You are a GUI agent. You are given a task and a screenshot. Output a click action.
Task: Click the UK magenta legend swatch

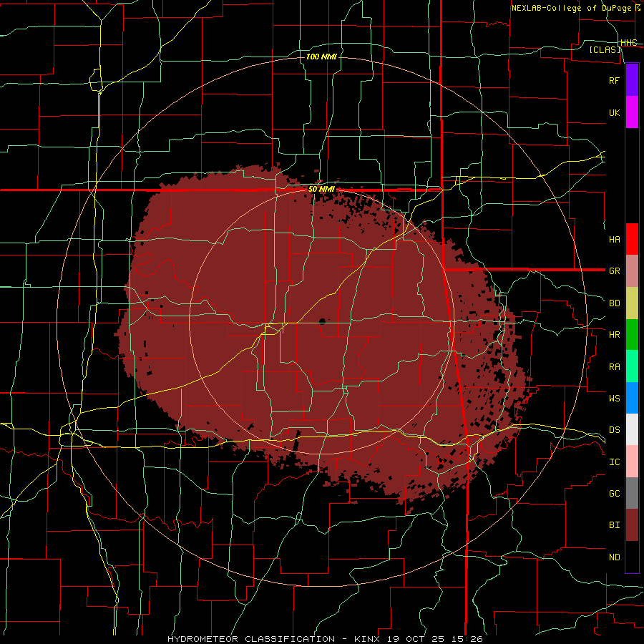click(x=632, y=112)
